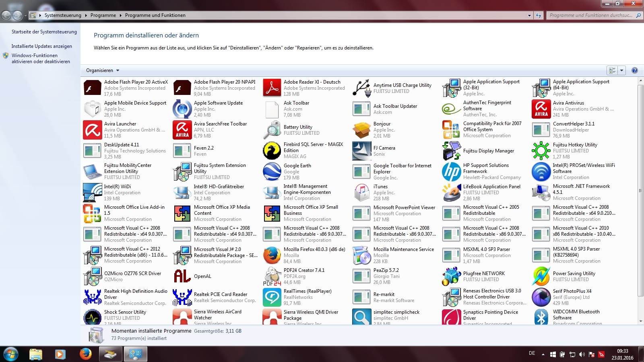Go to Systemsteuerung in the breadcrumb

click(63, 15)
